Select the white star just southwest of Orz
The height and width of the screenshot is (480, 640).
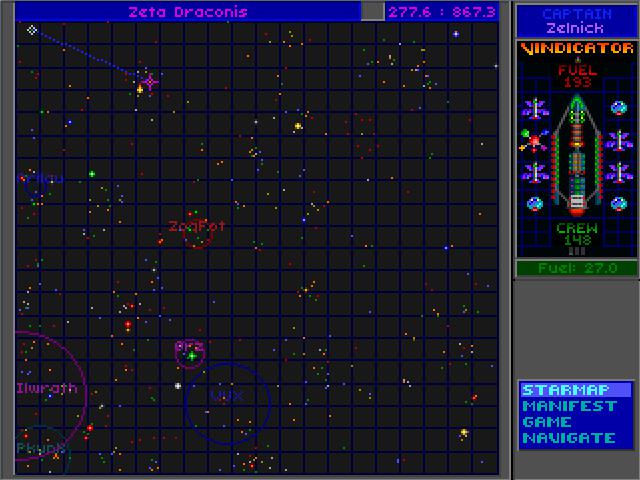pos(178,386)
